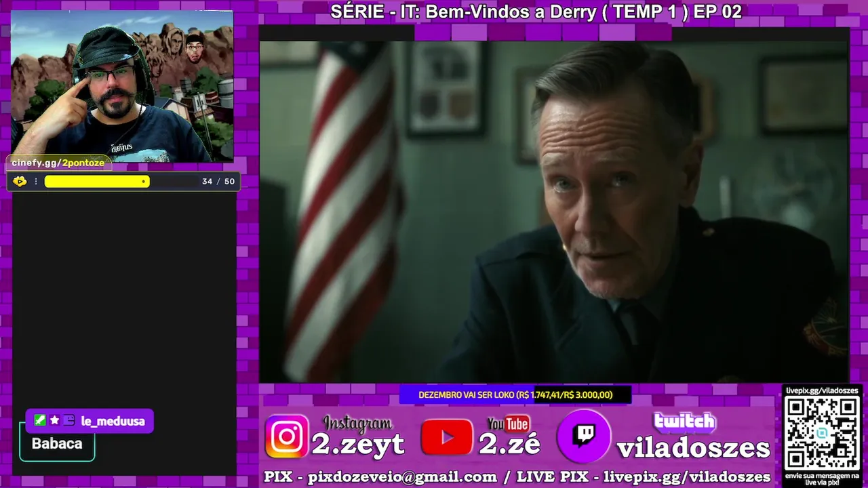Click the '34 / 50' goal counter
The height and width of the screenshot is (488, 868).
pyautogui.click(x=218, y=182)
